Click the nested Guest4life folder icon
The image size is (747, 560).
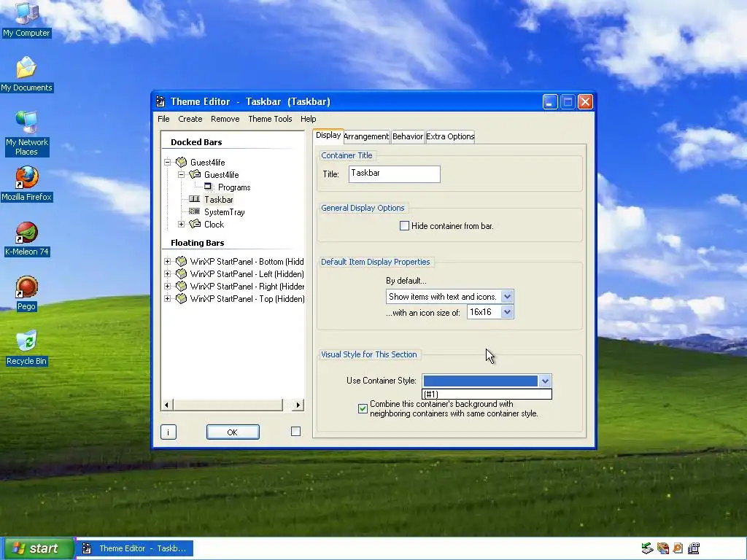(195, 174)
